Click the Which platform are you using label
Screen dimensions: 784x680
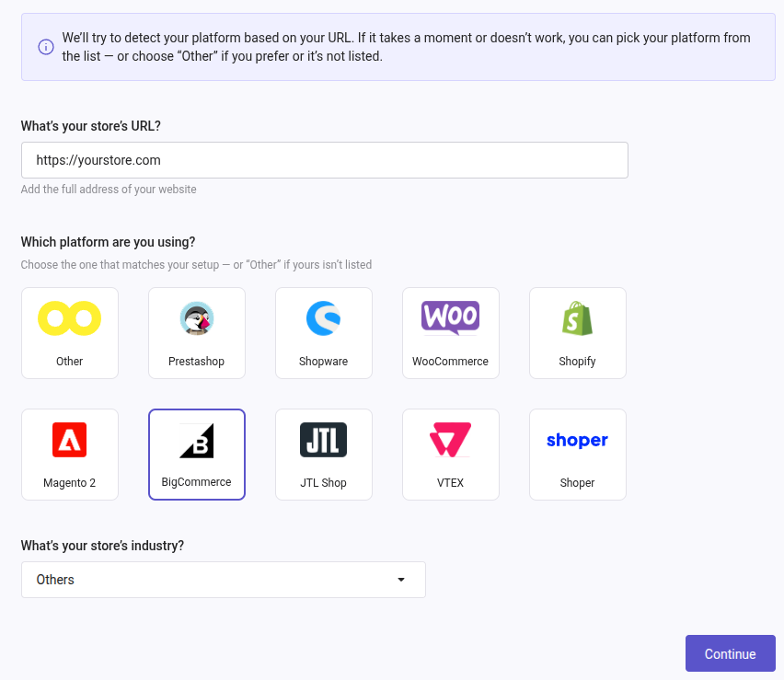click(110, 242)
